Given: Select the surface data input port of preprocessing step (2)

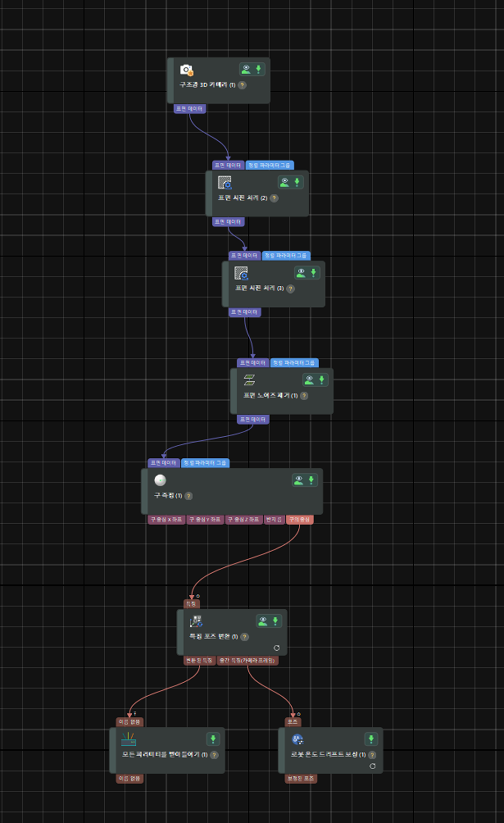Looking at the screenshot, I should click(228, 165).
